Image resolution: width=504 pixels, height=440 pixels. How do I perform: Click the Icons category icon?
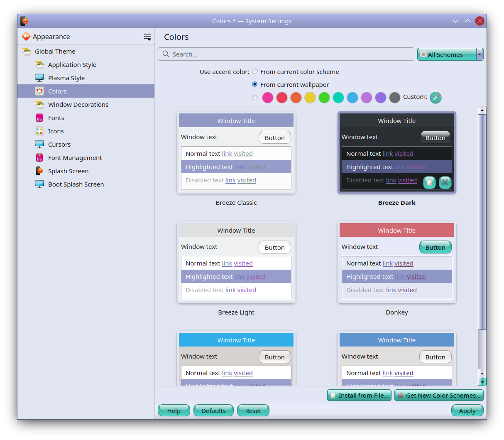[39, 131]
